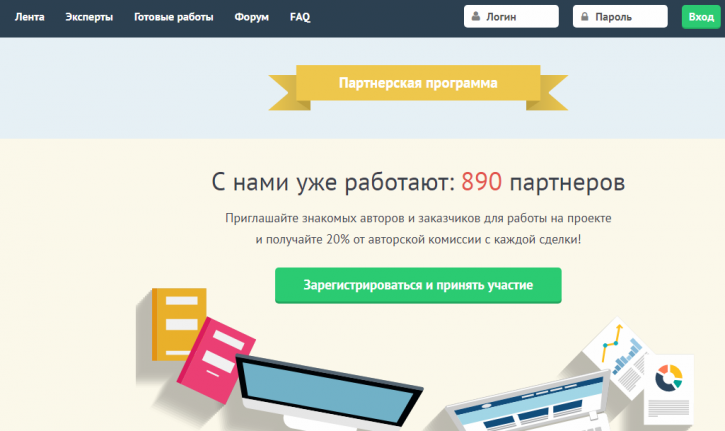Image resolution: width=725 pixels, height=431 pixels.
Task: Focus the Пароль input field
Action: [x=620, y=17]
